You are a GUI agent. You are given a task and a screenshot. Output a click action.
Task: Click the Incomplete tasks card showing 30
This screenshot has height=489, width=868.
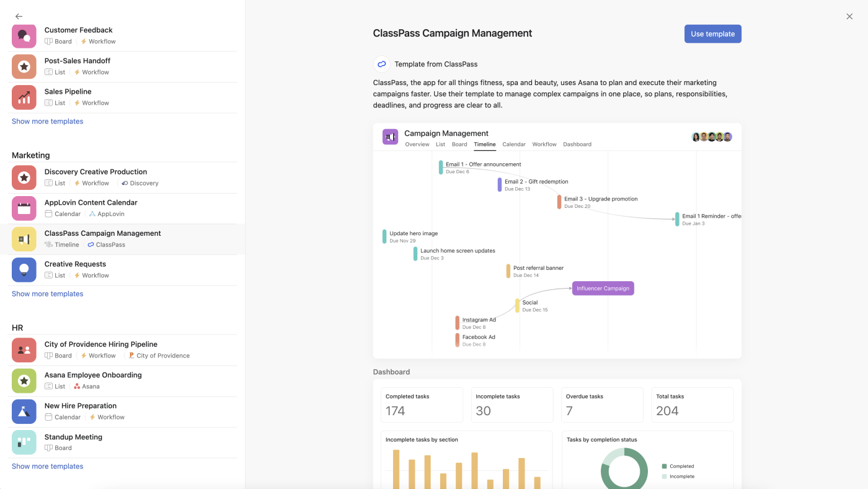pos(512,405)
